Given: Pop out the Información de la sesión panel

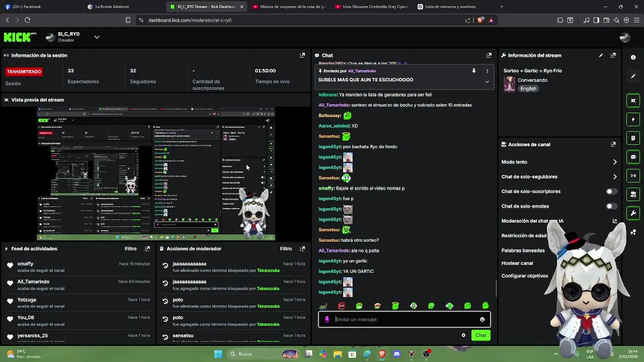Looking at the screenshot, I should pyautogui.click(x=302, y=55).
